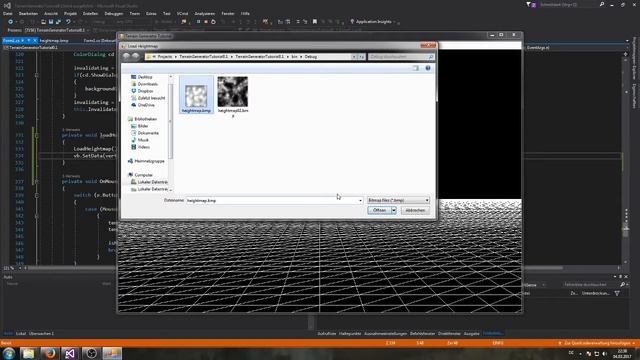Go forward with the dialog's forward arrow
This screenshot has height=360, width=640.
coord(135,56)
